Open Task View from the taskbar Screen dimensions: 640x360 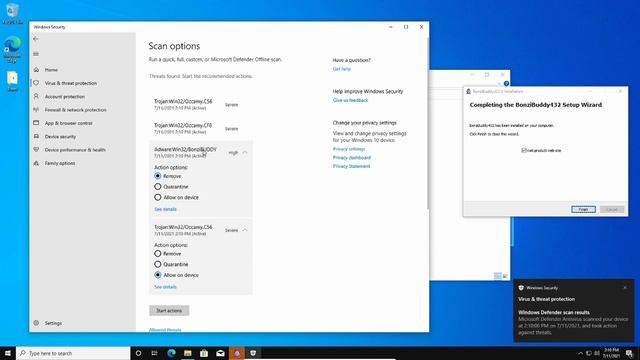[x=154, y=353]
